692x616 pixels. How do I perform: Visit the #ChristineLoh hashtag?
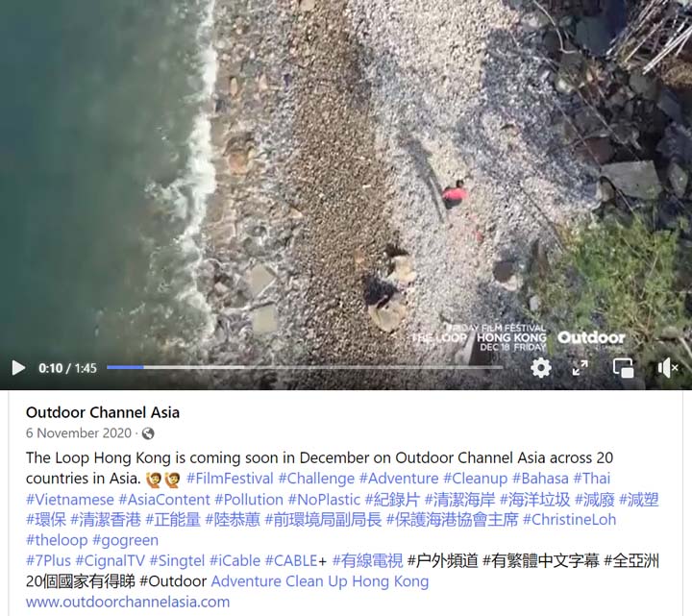coord(569,519)
